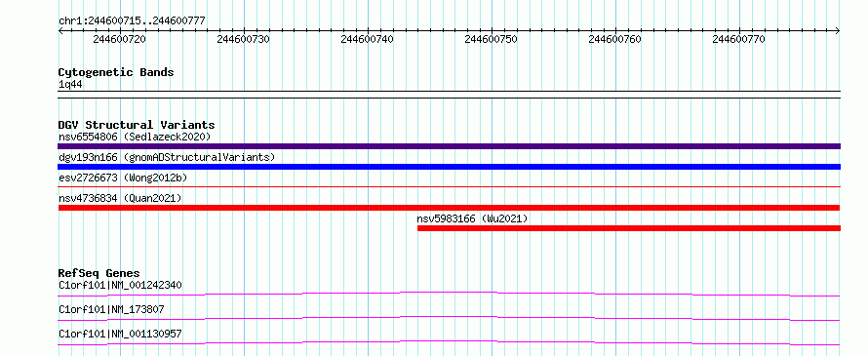The width and height of the screenshot is (868, 356).
Task: Open the C1orf101|NM_001130957 gene label
Action: 120,334
